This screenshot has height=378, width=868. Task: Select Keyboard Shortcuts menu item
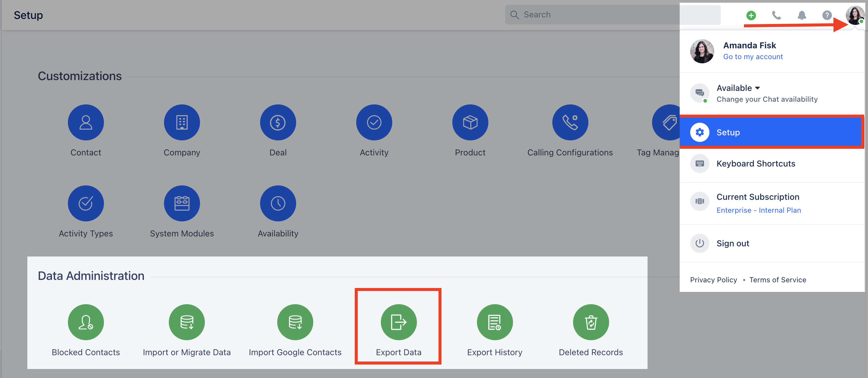click(x=772, y=163)
